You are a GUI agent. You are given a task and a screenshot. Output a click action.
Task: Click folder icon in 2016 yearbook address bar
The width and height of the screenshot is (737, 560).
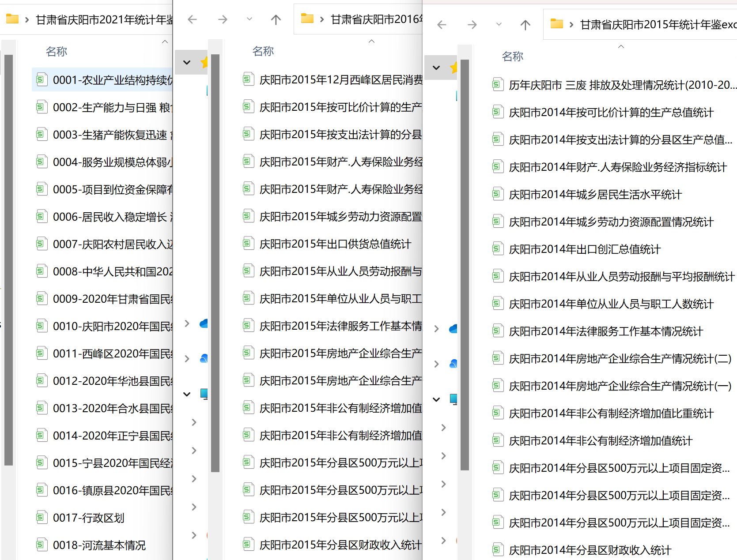click(307, 19)
